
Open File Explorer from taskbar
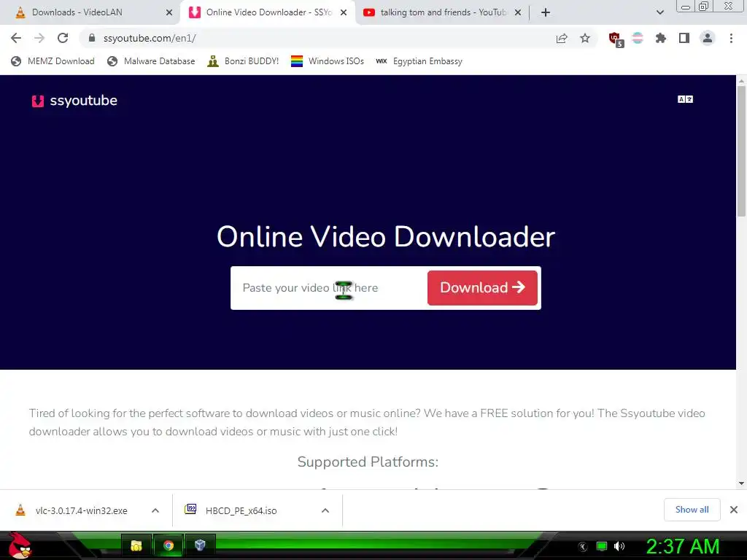136,545
